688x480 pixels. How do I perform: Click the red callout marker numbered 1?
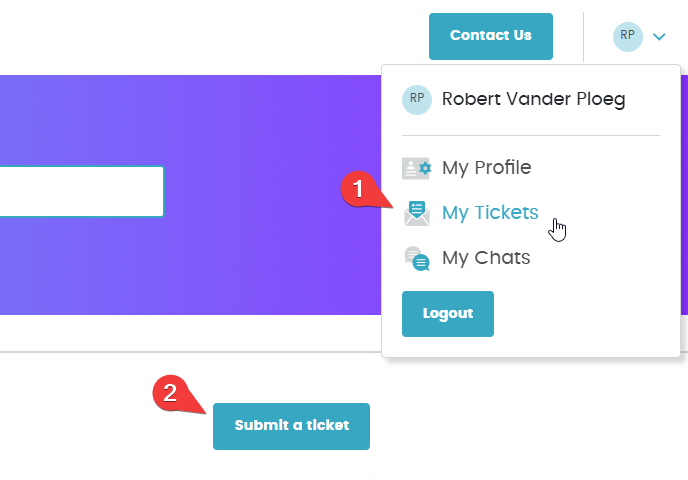[359, 189]
